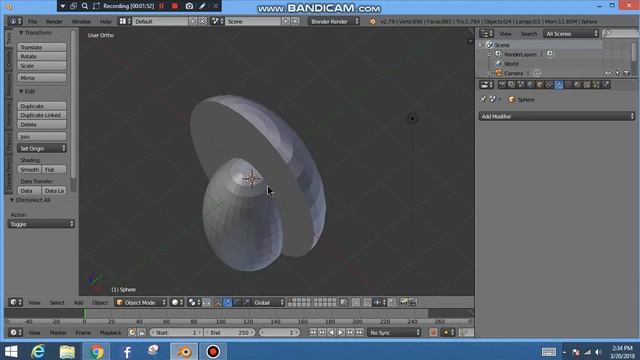Open the World properties tab icon
This screenshot has height=360, width=640.
click(x=530, y=84)
